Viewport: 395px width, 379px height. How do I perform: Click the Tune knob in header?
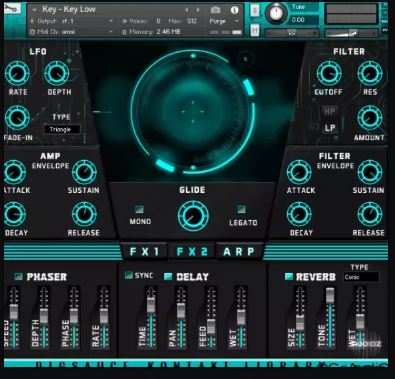(x=276, y=13)
